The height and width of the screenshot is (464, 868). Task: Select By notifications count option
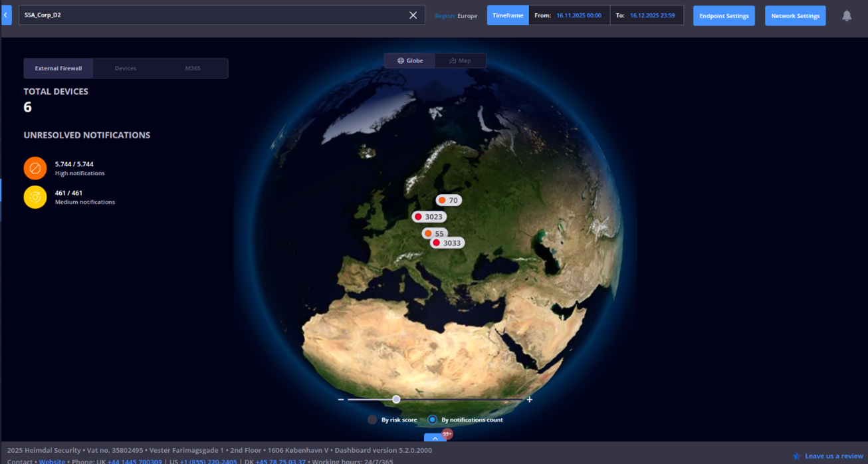tap(465, 419)
